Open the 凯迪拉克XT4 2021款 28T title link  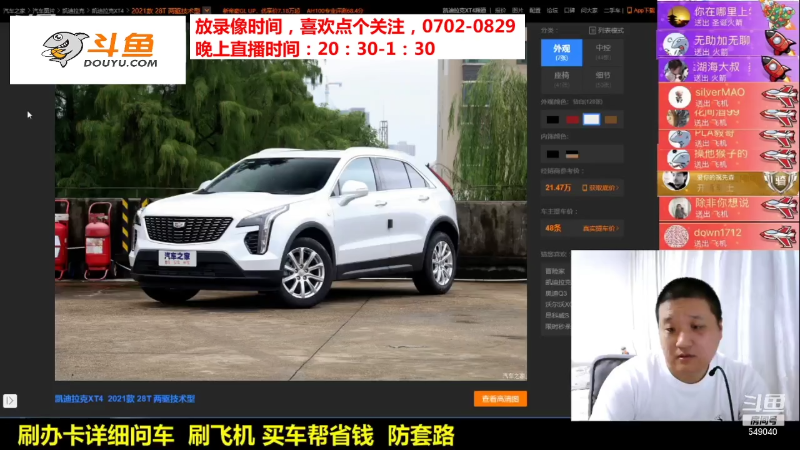[125, 398]
